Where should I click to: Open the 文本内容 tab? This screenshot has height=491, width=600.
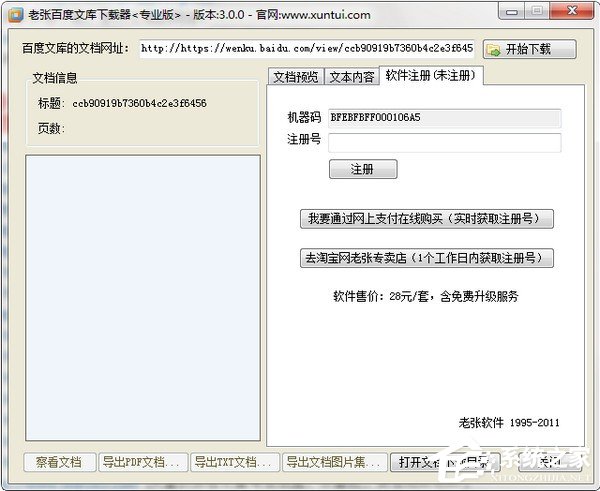tap(352, 77)
